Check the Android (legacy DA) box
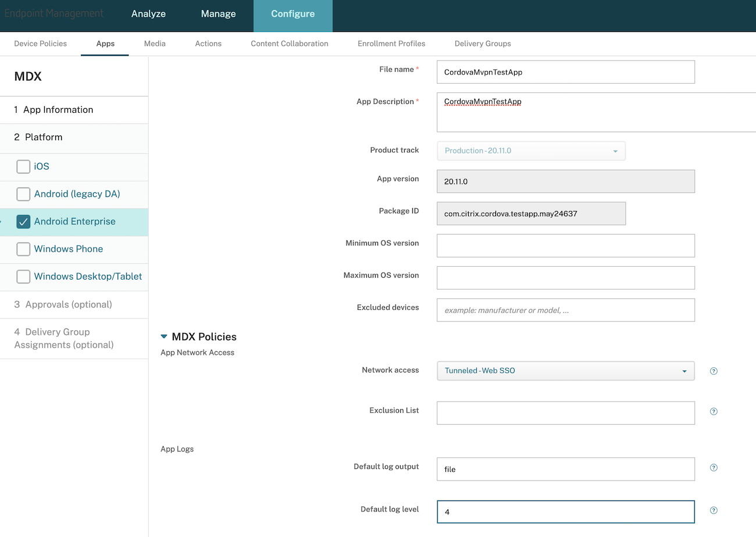756x537 pixels. [23, 194]
